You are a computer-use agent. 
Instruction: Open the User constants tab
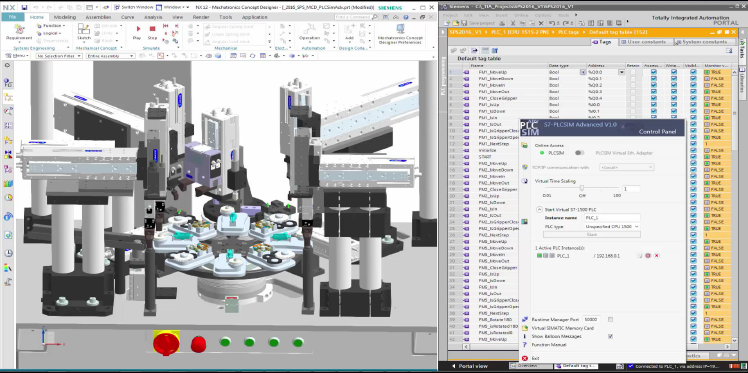[646, 42]
